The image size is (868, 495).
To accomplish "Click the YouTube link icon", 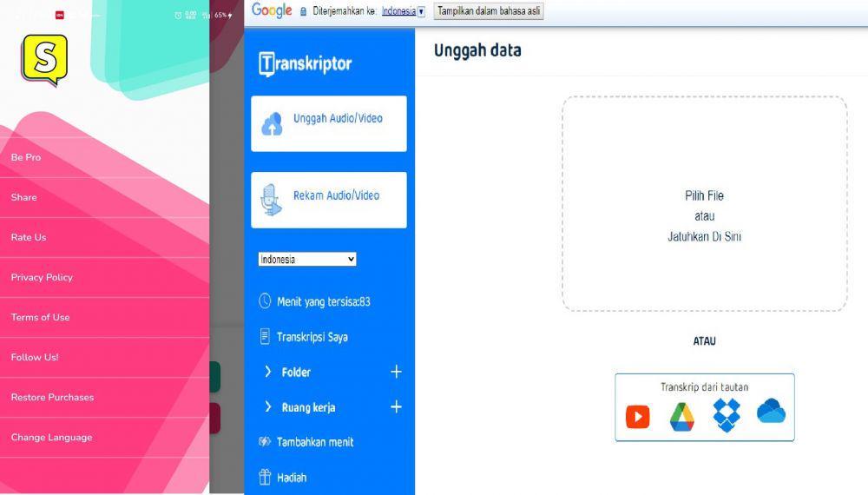I will click(x=637, y=416).
